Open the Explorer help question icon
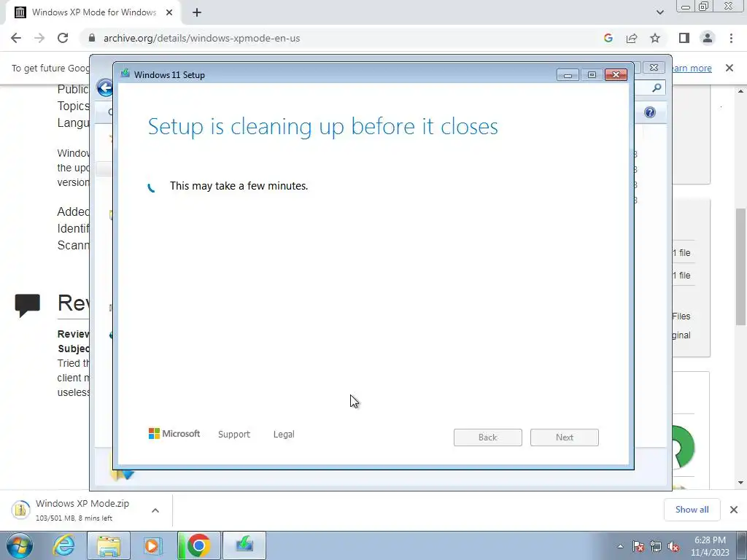This screenshot has height=560, width=747. pos(650,112)
